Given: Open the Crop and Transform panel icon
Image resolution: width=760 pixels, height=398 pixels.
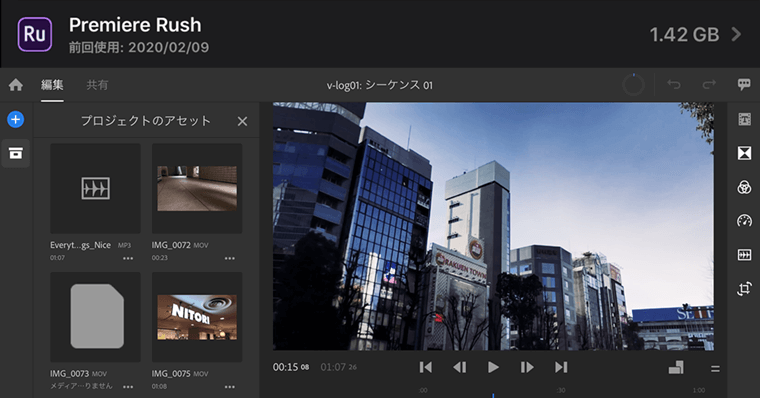Looking at the screenshot, I should pos(744,289).
